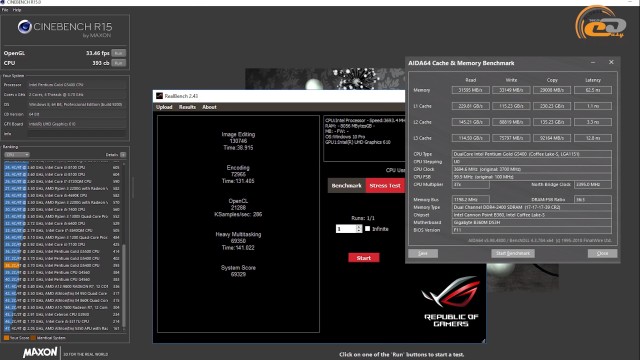
Task: Enable the Infinite runs checkbox
Action: tap(367, 229)
